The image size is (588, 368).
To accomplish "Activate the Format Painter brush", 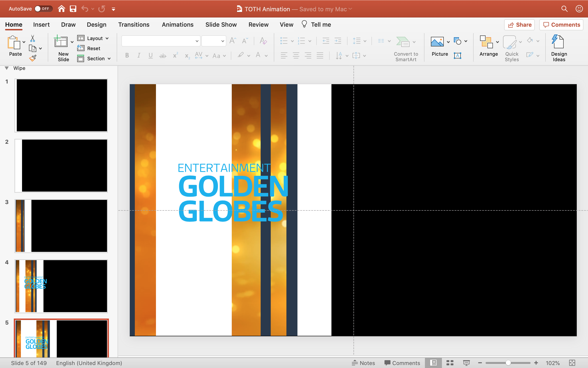I will tap(33, 58).
